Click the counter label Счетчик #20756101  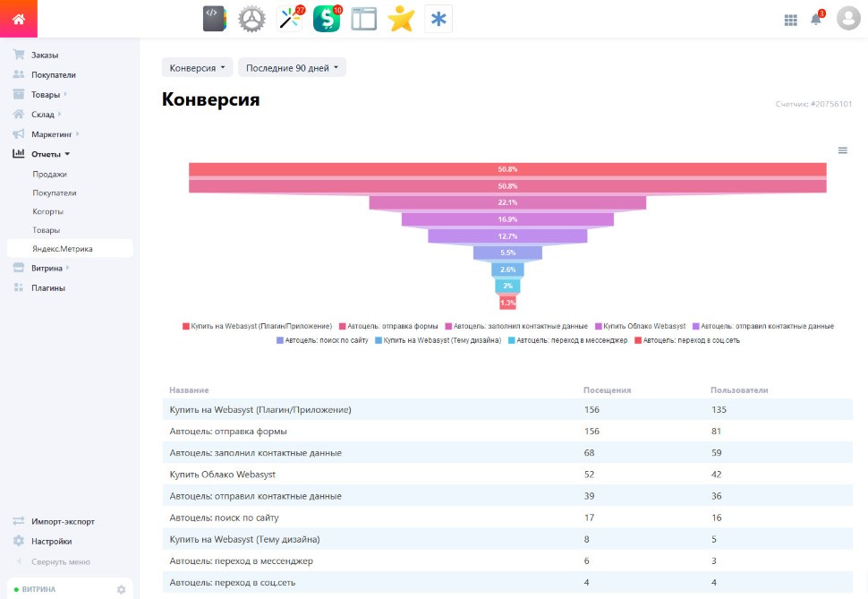tap(813, 104)
